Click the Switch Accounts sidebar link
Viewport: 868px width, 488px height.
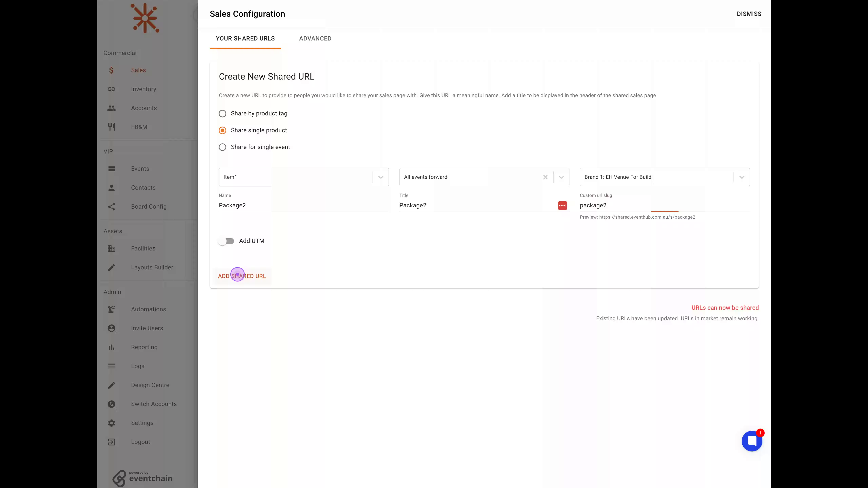coord(154,404)
